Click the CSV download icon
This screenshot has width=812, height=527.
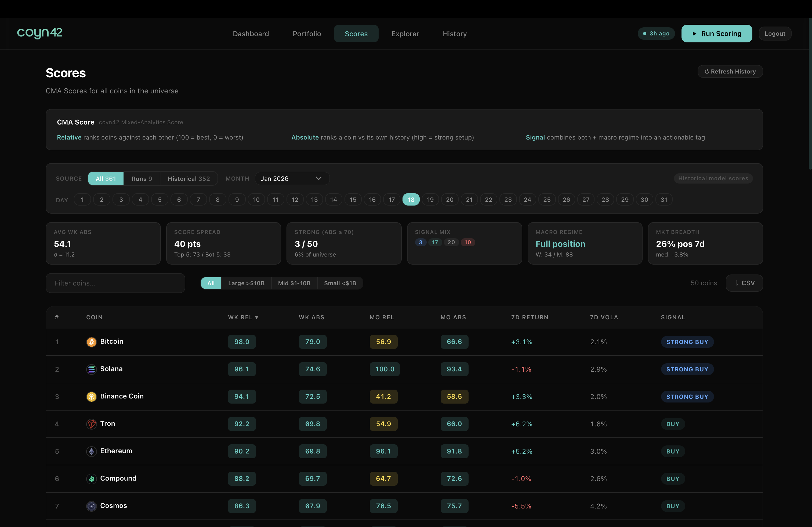pos(737,283)
